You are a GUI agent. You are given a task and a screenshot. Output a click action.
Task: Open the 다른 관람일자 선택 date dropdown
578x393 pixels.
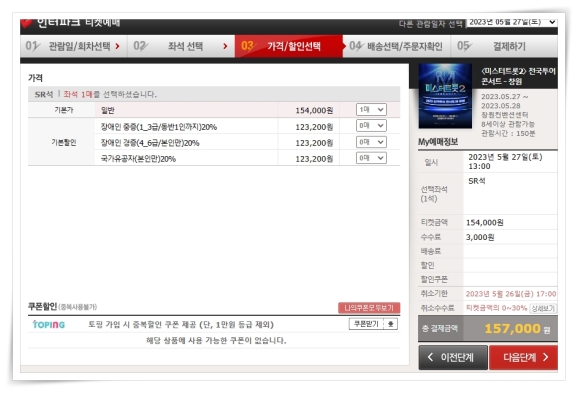pyautogui.click(x=512, y=22)
